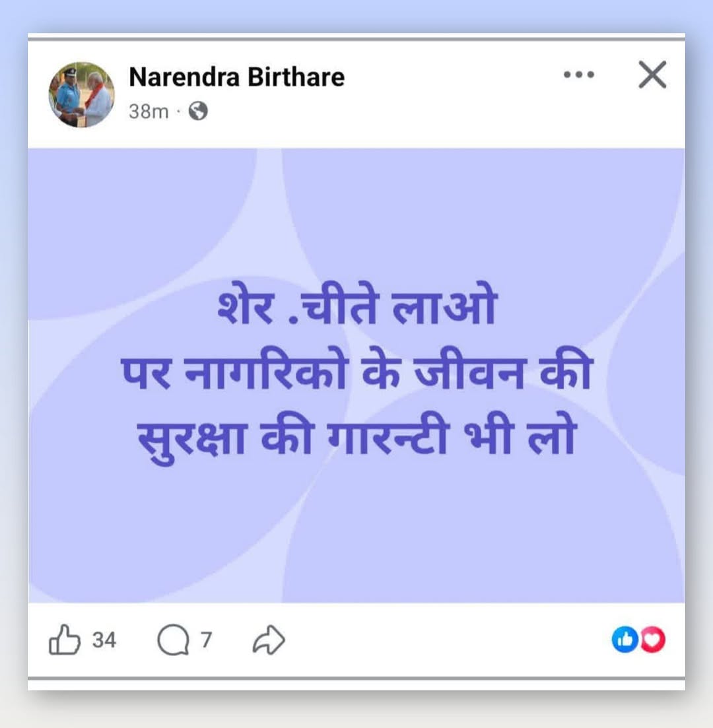Select the text line 'शेर .चीते लाओ'
Image resolution: width=713 pixels, height=728 pixels.
tap(357, 305)
